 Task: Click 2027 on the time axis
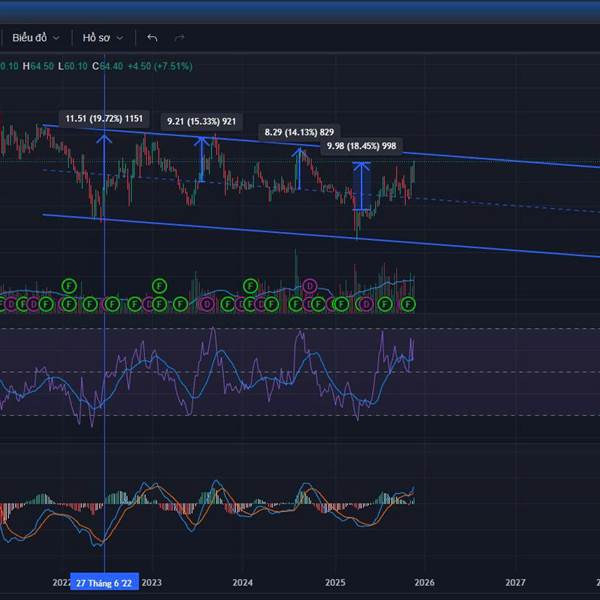[x=515, y=582]
